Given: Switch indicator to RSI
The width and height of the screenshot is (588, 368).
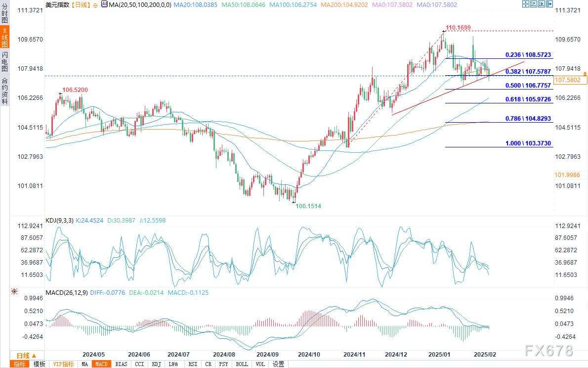Looking at the screenshot, I should tap(193, 364).
